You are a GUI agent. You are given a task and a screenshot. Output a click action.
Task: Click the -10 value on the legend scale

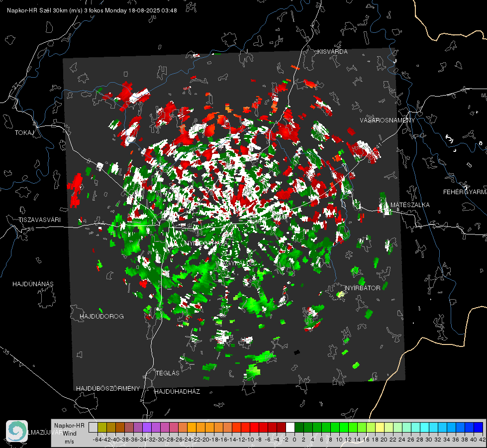[x=250, y=440]
